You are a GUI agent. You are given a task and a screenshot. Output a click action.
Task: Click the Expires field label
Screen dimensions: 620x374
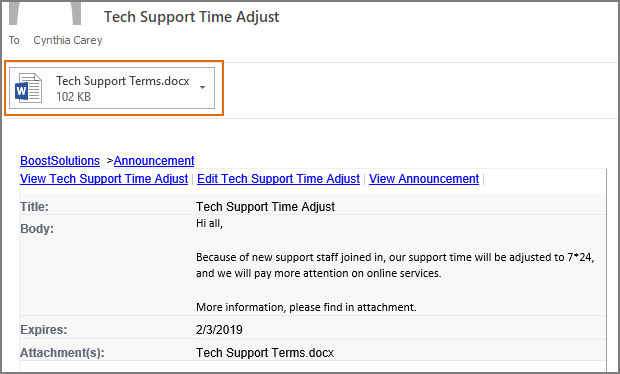tap(43, 330)
